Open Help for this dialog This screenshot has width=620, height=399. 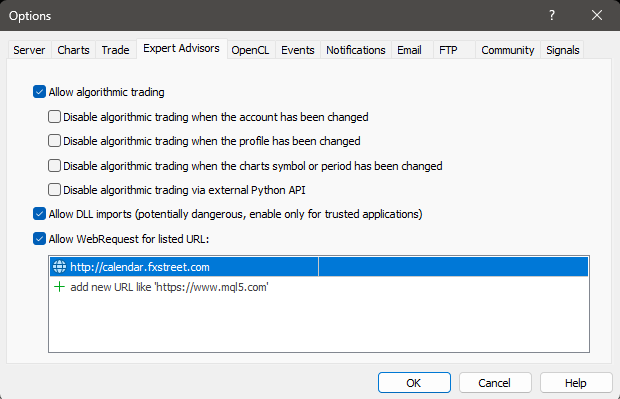click(x=576, y=382)
